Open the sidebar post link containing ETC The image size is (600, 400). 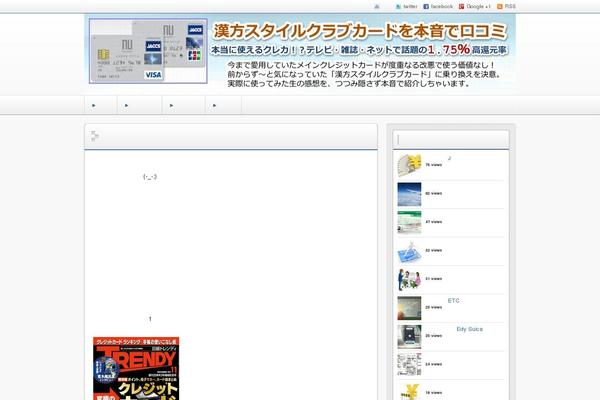(x=453, y=301)
